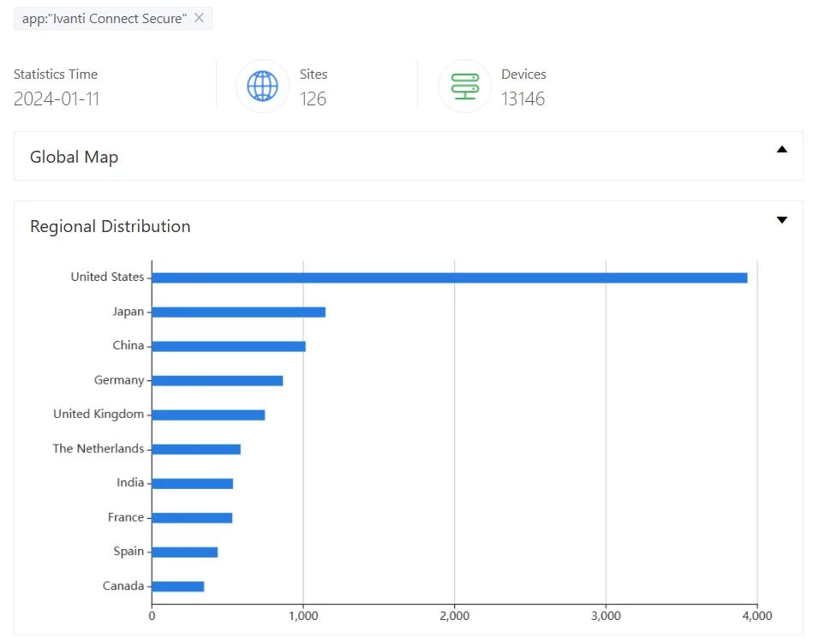The image size is (819, 644).
Task: Click the 3,000 x-axis tick label
Action: pos(606,617)
